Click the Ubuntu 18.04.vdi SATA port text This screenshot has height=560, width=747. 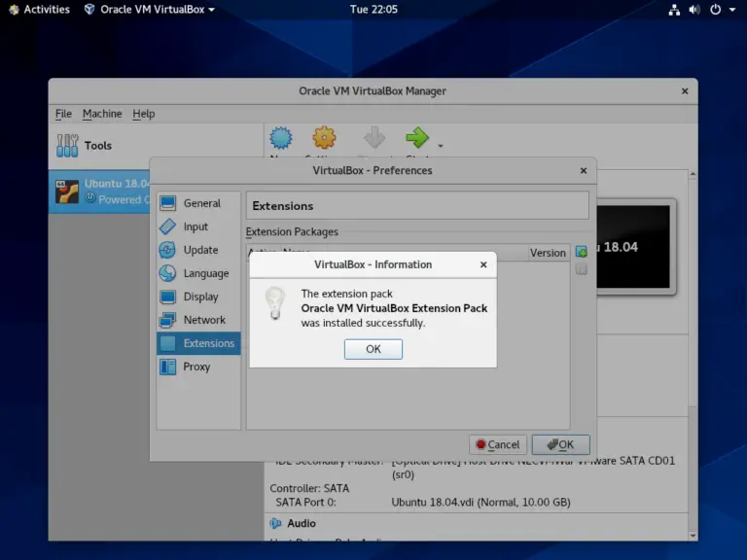click(x=480, y=503)
